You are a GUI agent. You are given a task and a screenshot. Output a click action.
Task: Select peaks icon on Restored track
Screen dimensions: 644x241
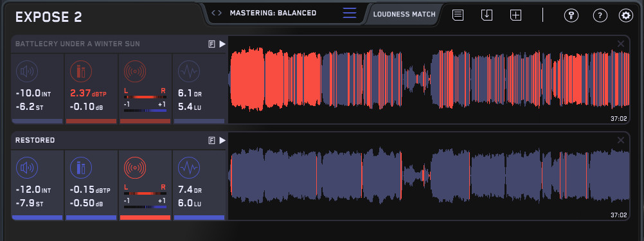click(81, 168)
